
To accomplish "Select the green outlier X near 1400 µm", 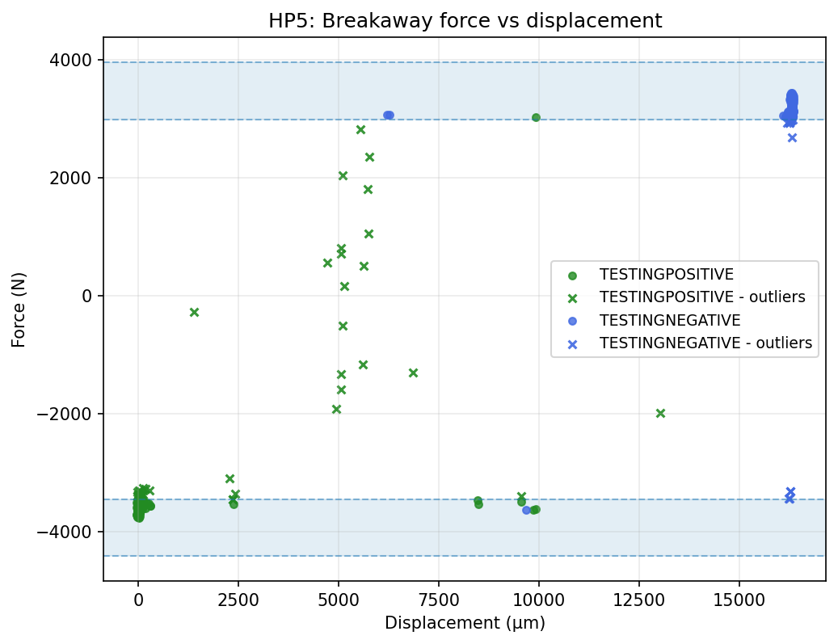I will click(x=194, y=312).
